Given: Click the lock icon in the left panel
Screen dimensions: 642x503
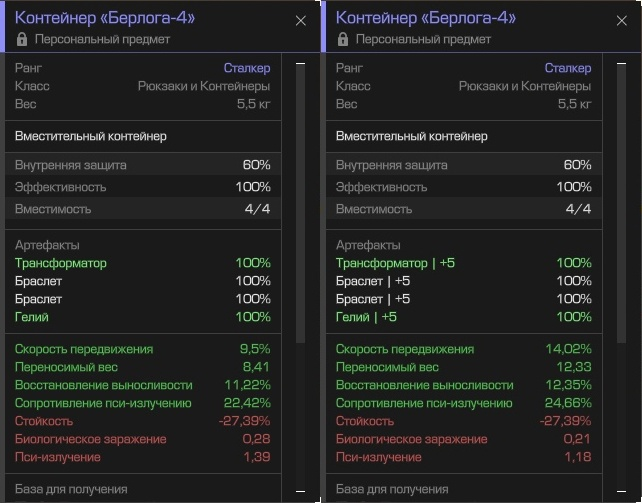Looking at the screenshot, I should pyautogui.click(x=23, y=39).
